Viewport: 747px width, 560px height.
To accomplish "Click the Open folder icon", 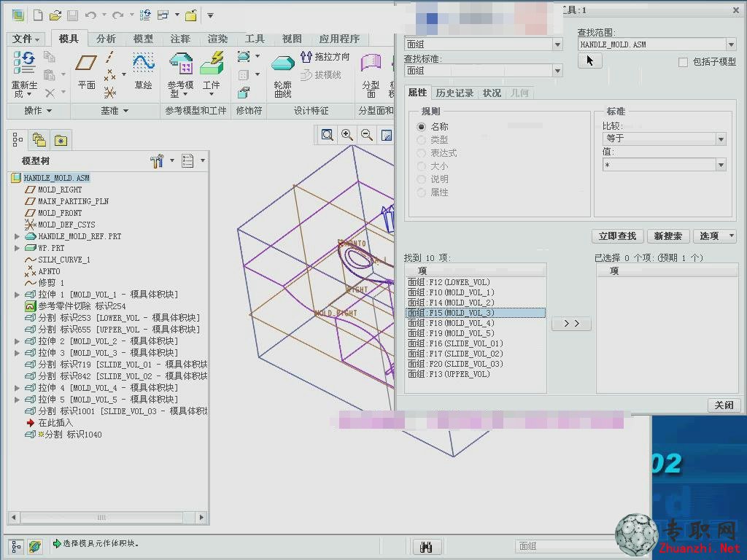I will tap(55, 15).
